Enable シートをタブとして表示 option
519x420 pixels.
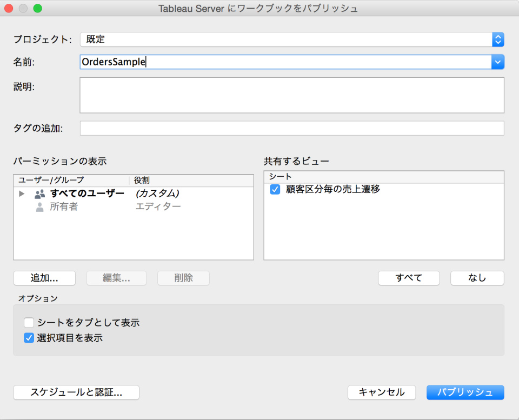[x=29, y=322]
